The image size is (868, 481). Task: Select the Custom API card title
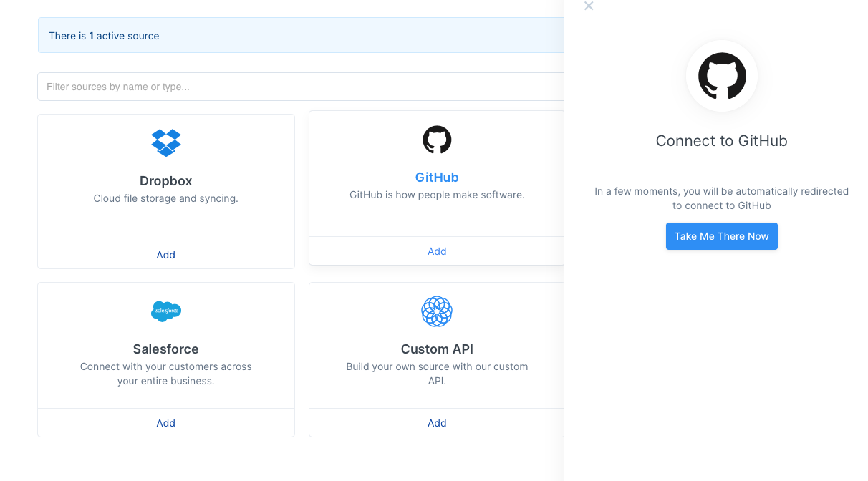coord(437,349)
